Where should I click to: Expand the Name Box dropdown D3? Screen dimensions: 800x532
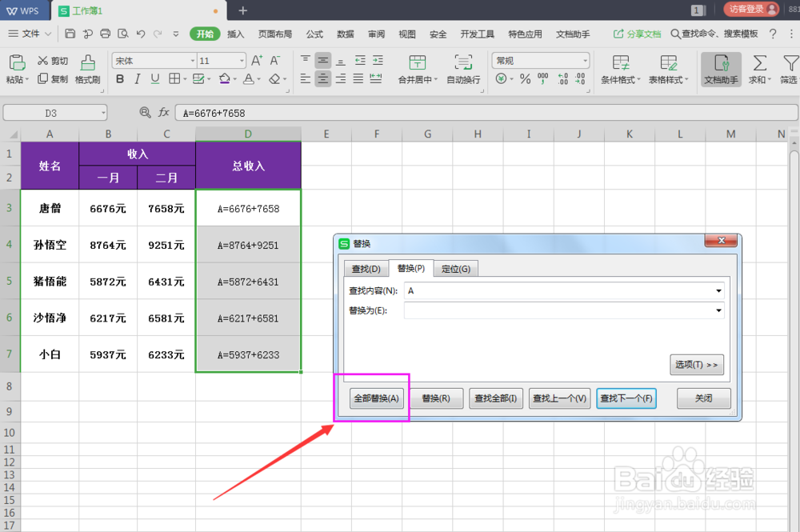(x=103, y=113)
